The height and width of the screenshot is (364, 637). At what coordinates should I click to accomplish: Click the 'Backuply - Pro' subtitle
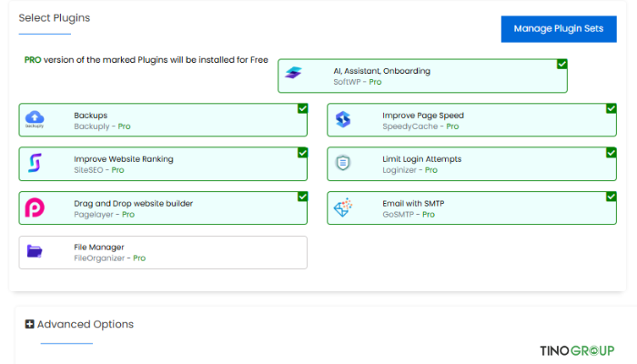pyautogui.click(x=102, y=126)
